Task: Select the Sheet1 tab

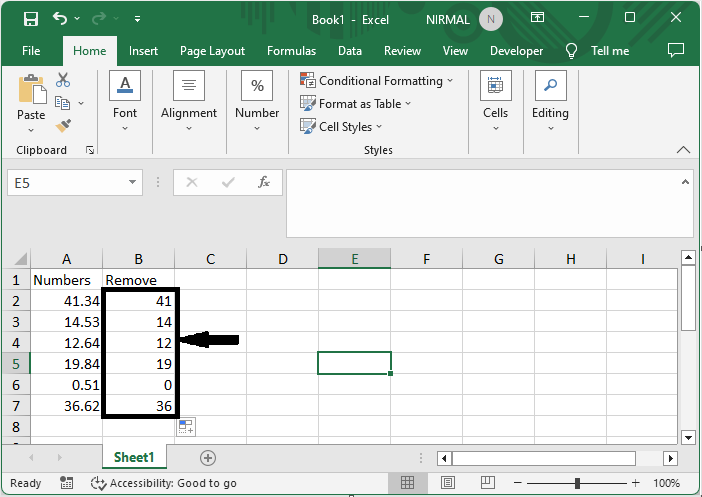Action: (x=134, y=457)
